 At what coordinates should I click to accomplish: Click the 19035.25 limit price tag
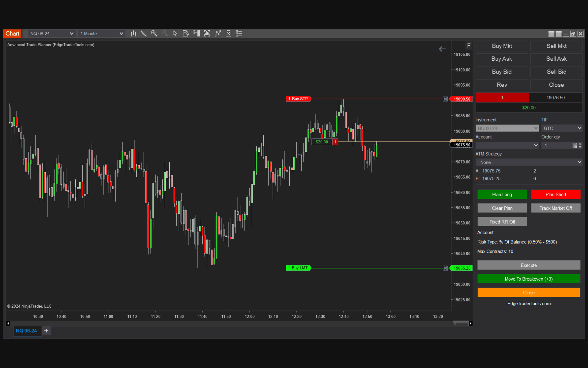click(462, 268)
